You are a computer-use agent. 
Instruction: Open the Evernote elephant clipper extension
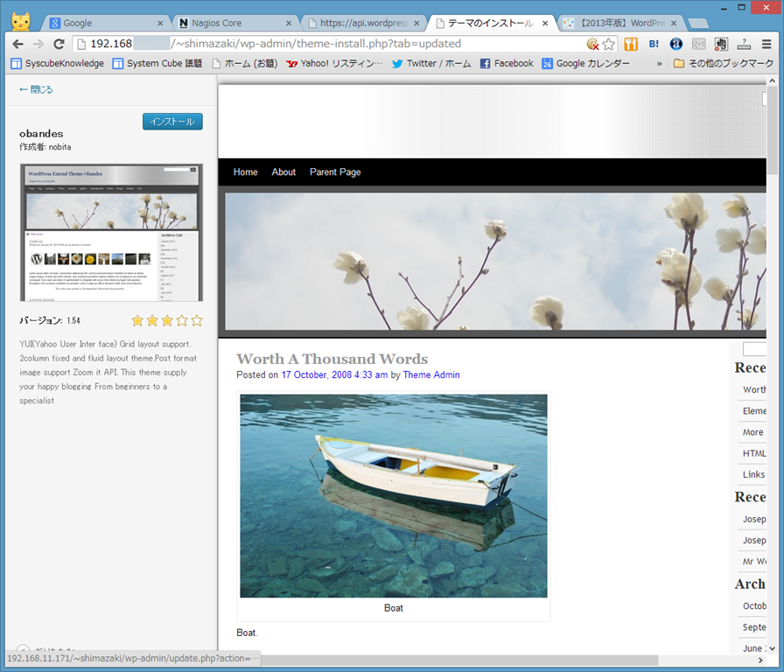(x=721, y=44)
